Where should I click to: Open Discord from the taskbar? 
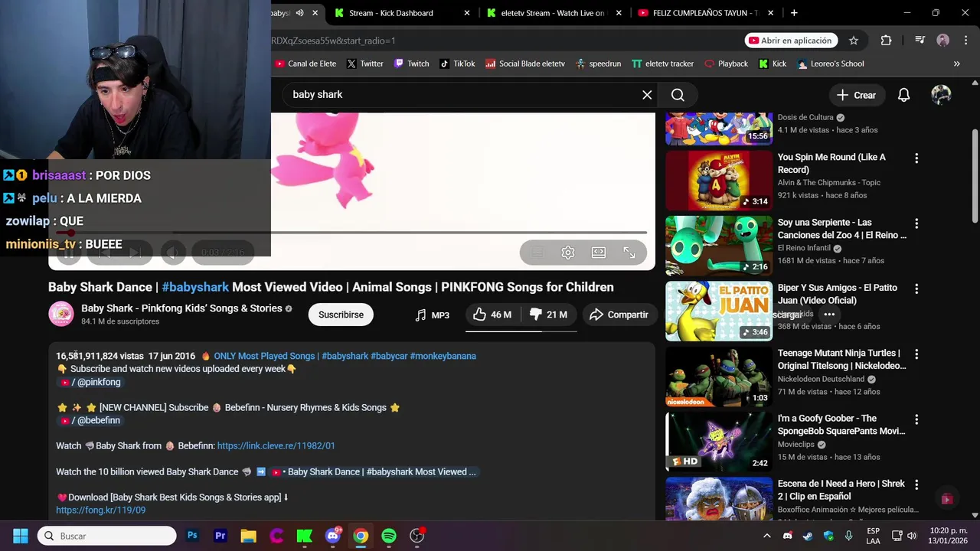(332, 536)
